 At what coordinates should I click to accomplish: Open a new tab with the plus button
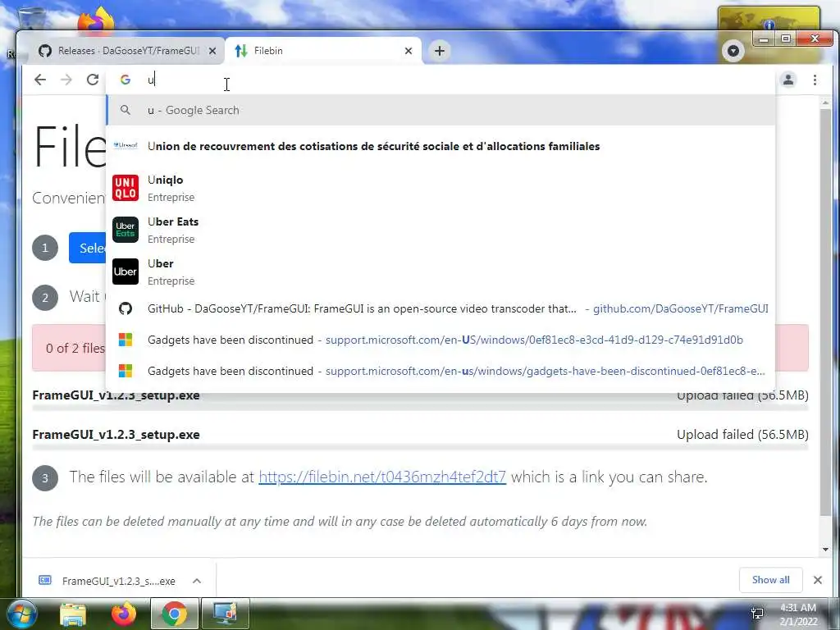click(440, 51)
